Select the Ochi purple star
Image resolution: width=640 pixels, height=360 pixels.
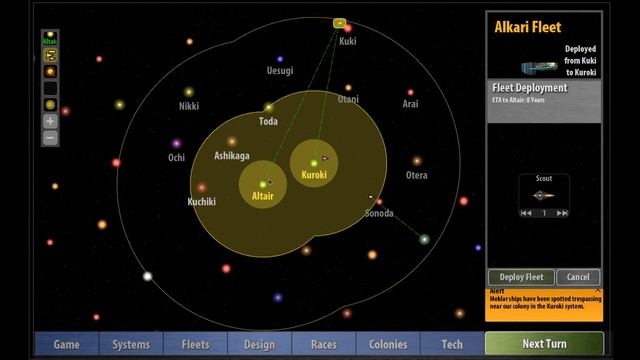(x=176, y=144)
